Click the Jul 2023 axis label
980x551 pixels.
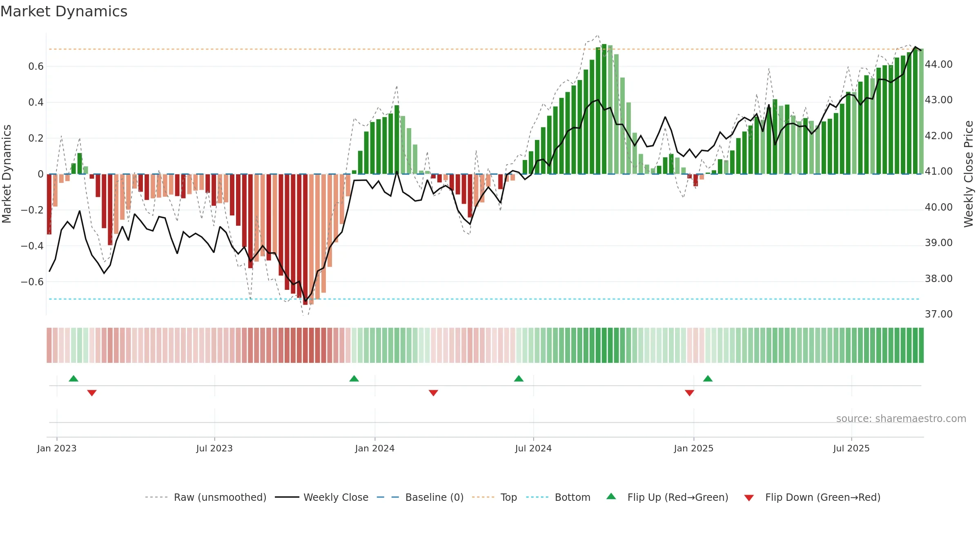214,448
